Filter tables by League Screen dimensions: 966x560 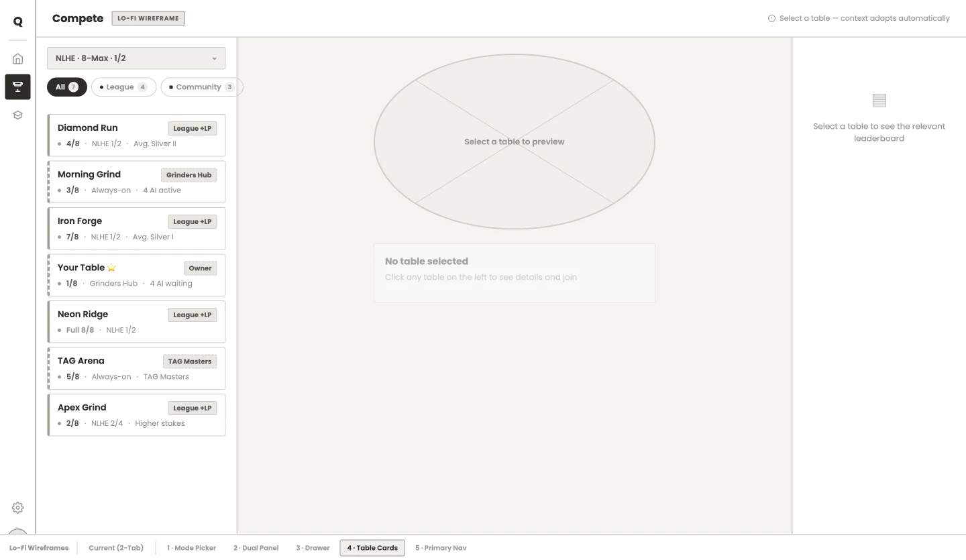point(123,87)
